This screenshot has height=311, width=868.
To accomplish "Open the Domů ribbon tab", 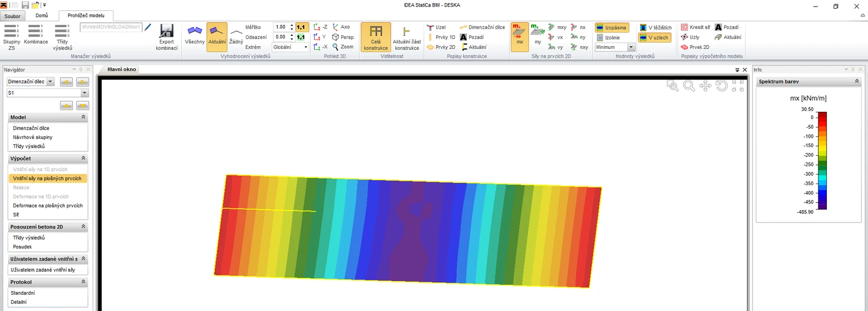I will point(42,16).
